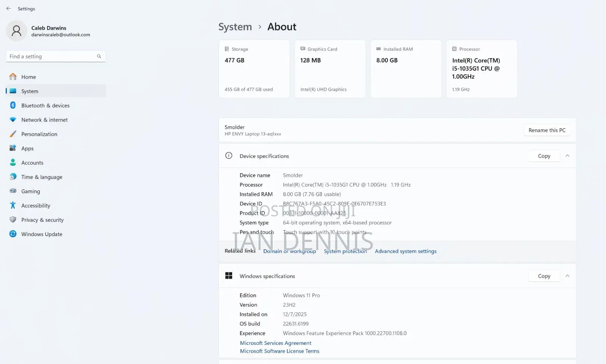
Task: Click the Network wifi icon
Action: tap(13, 120)
